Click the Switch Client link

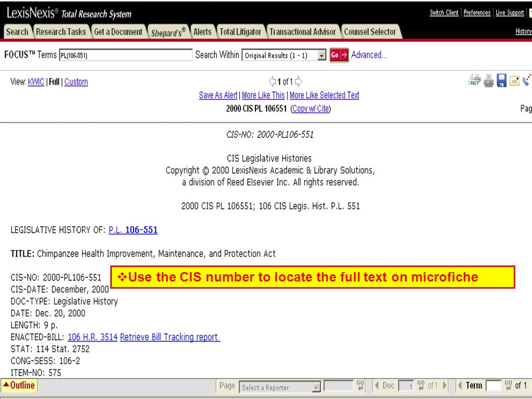(x=444, y=13)
